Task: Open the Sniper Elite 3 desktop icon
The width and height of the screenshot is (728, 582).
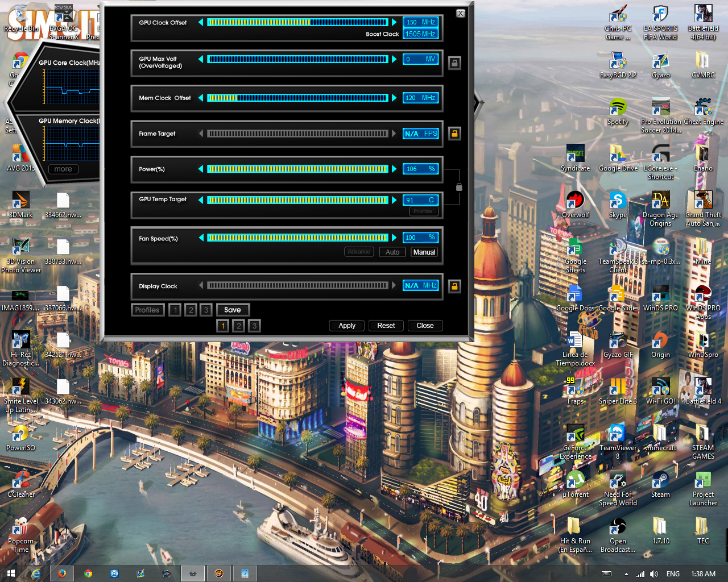Action: [618, 390]
